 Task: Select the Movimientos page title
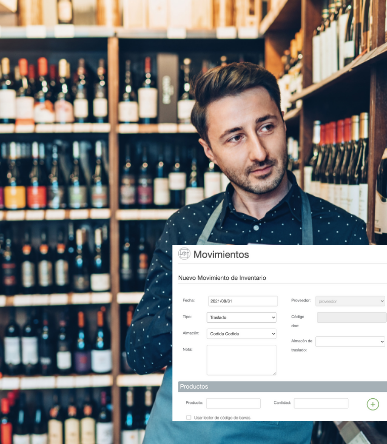point(221,255)
